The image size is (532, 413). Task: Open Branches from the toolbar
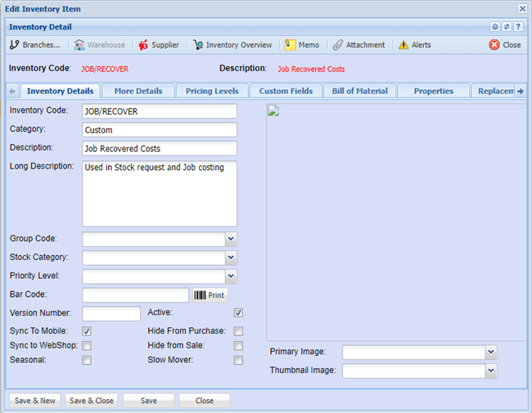click(x=34, y=45)
